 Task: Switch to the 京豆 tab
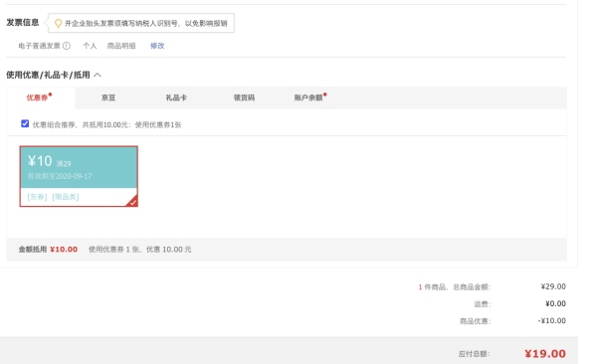coord(108,97)
